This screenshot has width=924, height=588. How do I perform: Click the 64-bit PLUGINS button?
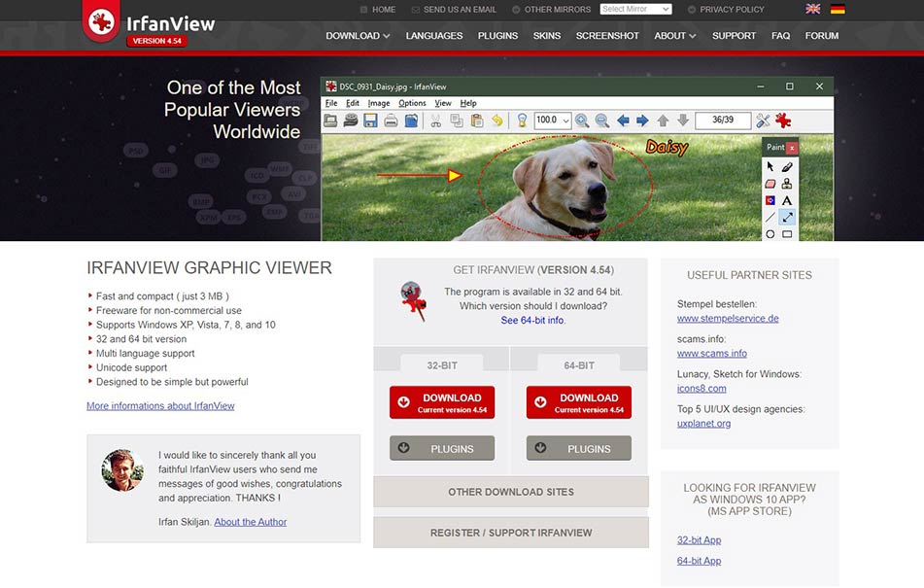[579, 448]
